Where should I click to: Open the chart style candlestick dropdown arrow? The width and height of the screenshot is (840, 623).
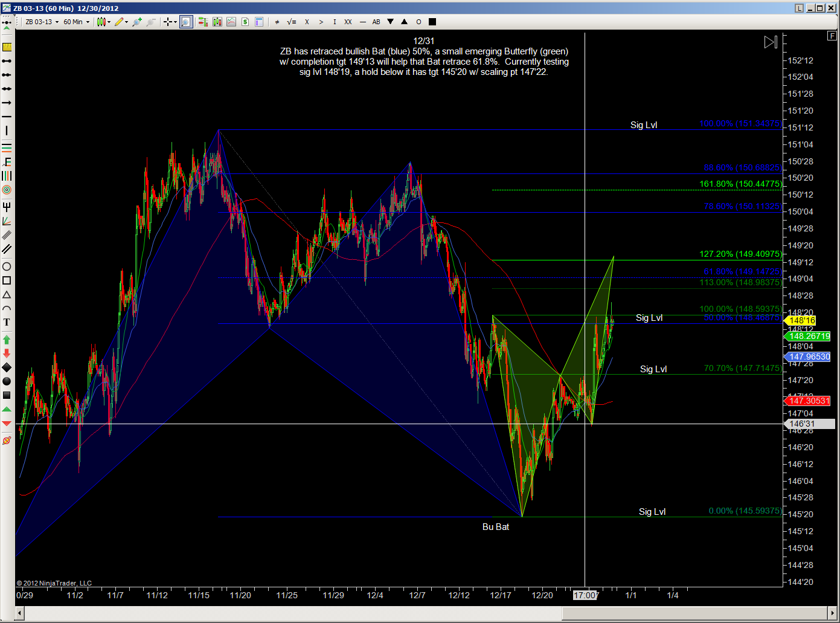pyautogui.click(x=109, y=22)
